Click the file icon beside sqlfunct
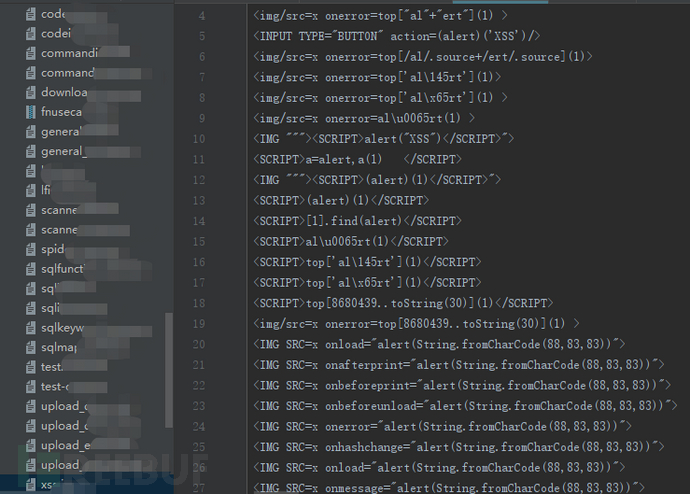Image resolution: width=690 pixels, height=494 pixels. click(x=30, y=269)
